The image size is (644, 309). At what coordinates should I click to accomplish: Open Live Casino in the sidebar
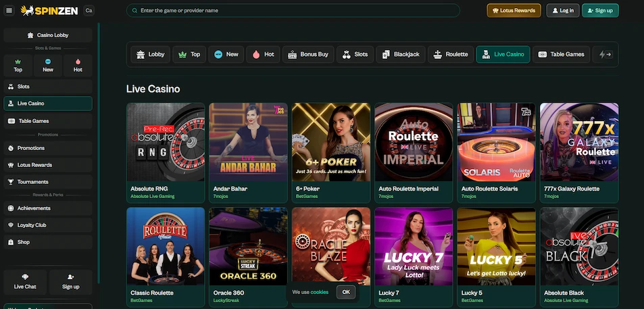(x=48, y=103)
